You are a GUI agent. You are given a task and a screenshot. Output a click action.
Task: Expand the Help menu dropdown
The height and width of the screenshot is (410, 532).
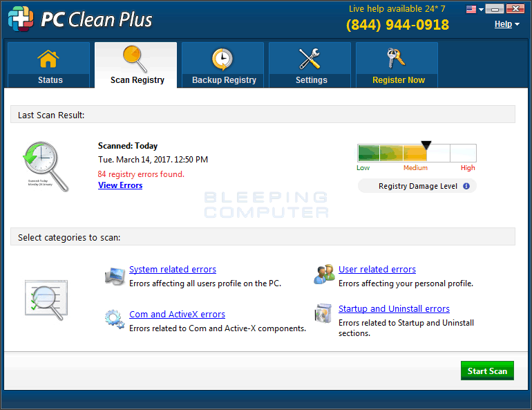coord(507,24)
